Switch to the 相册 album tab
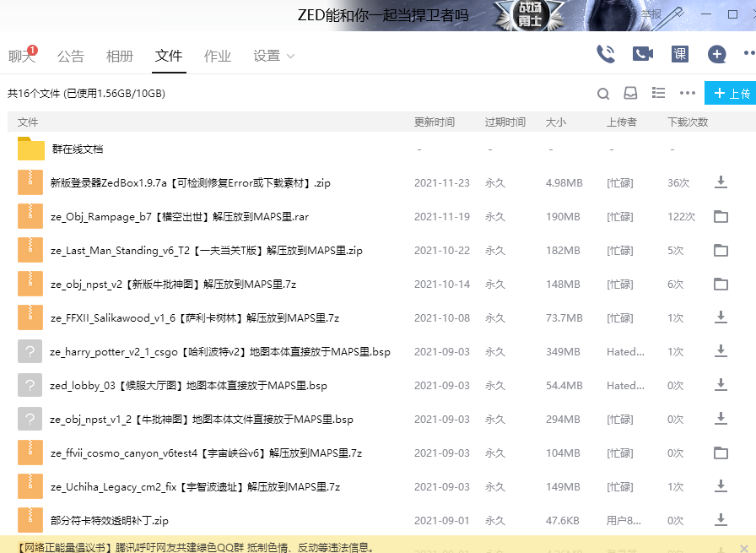756x553 pixels. (x=120, y=57)
